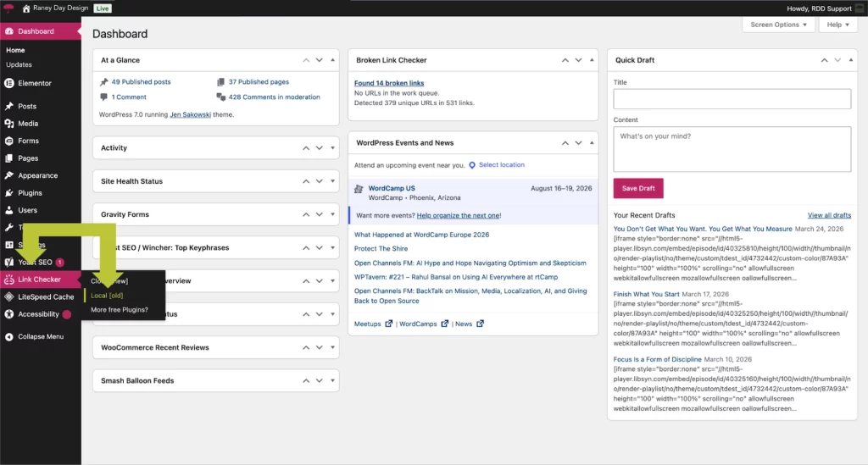The image size is (868, 465).
Task: Open Found 14 broken links
Action: (389, 83)
